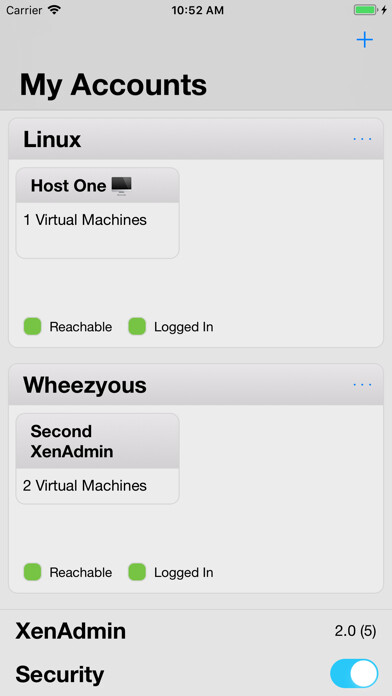This screenshot has width=392, height=696.
Task: Click the Linux Reachable green status indicator
Action: coord(32,326)
